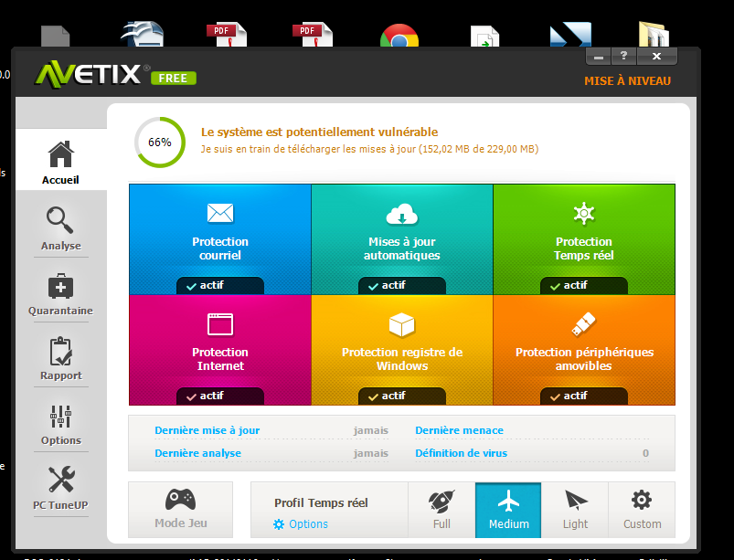Open Options in the left sidebar
The image size is (734, 560).
click(x=61, y=424)
